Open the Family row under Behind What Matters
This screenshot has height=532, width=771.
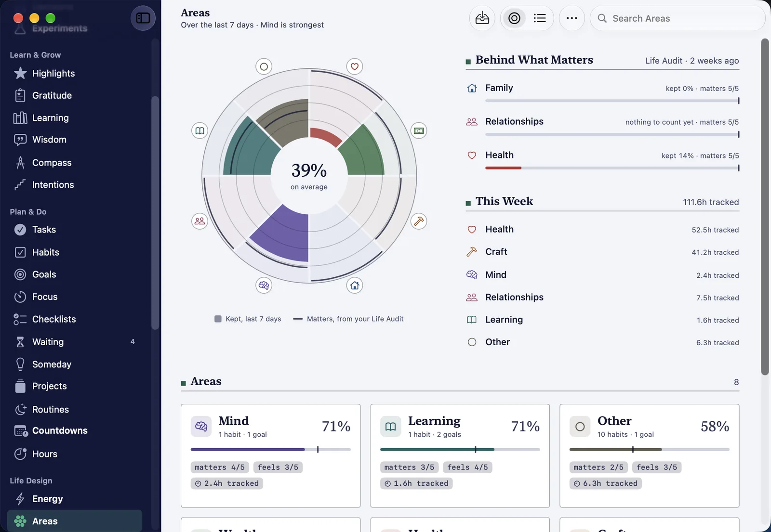point(602,93)
